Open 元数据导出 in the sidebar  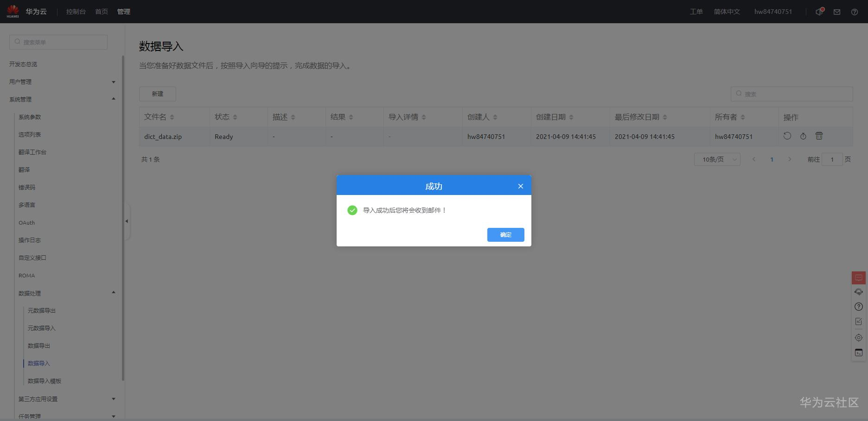[x=42, y=311]
